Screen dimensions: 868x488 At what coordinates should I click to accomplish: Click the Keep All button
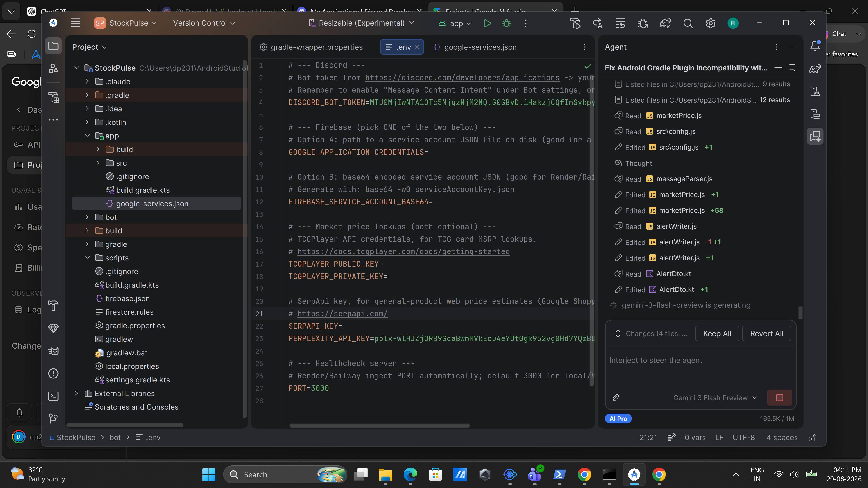(x=717, y=333)
